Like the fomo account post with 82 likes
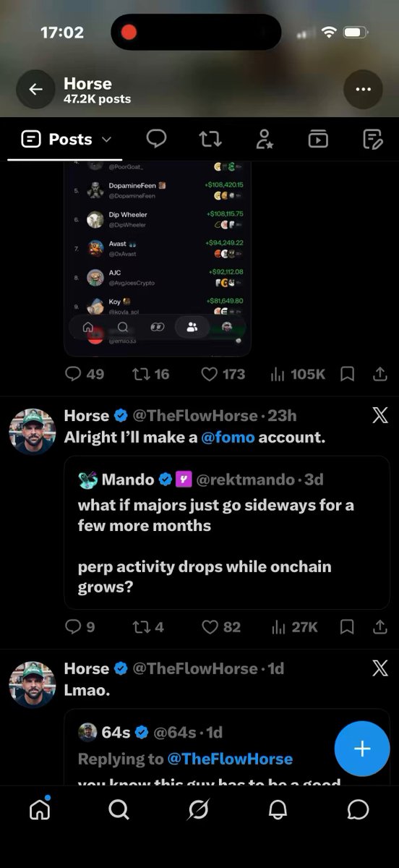The height and width of the screenshot is (868, 399). coord(220,627)
